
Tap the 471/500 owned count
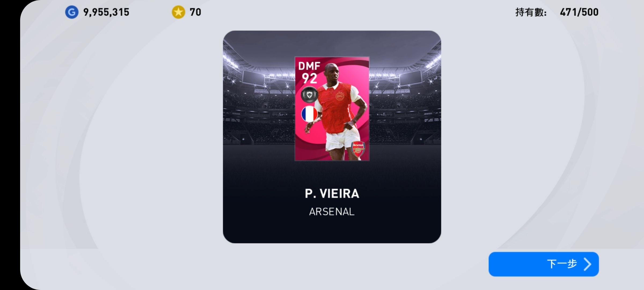579,12
